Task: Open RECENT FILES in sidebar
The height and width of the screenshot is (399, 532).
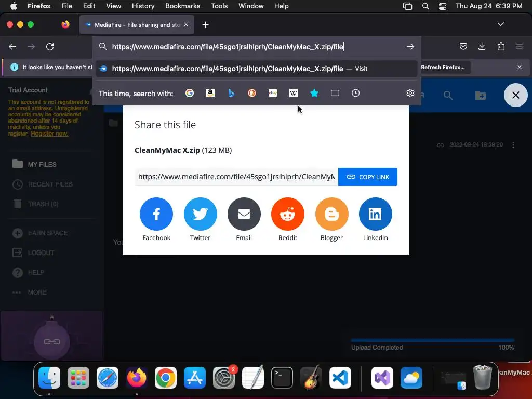Action: pos(43,184)
